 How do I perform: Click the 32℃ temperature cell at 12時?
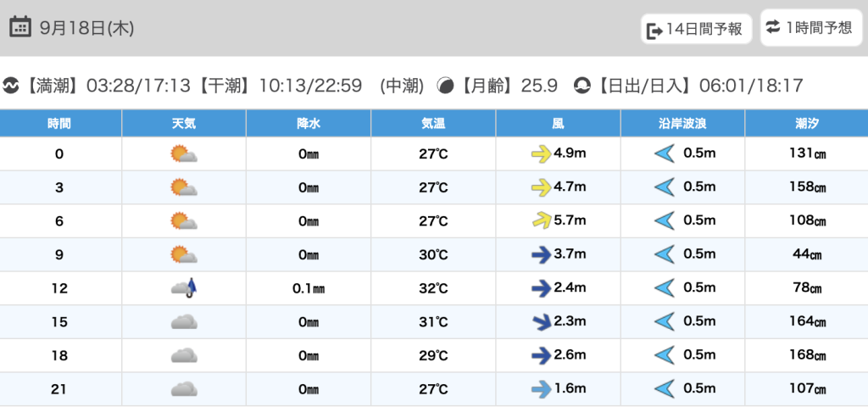pos(433,288)
